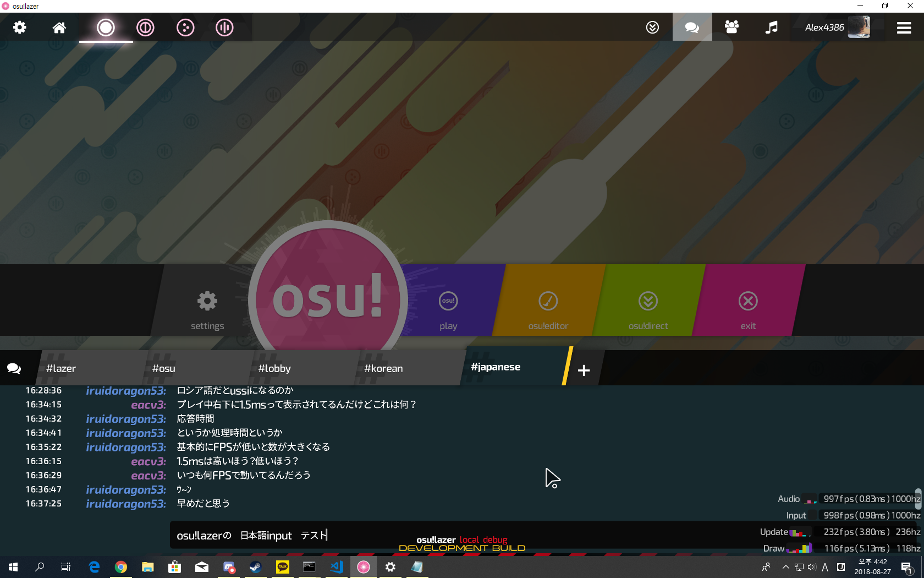
Task: Click the home icon in the toolbar
Action: tap(59, 27)
